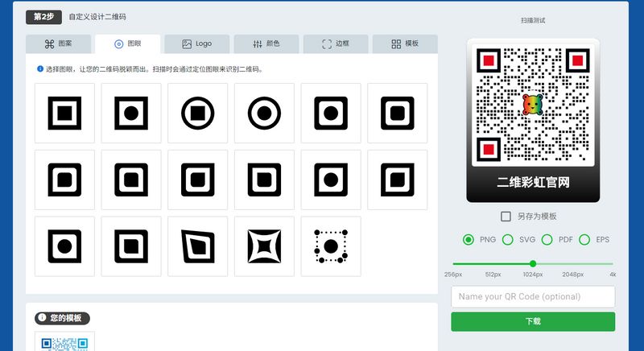This screenshot has width=644, height=351.
Task: Click the 第2步 step badge
Action: (x=44, y=17)
